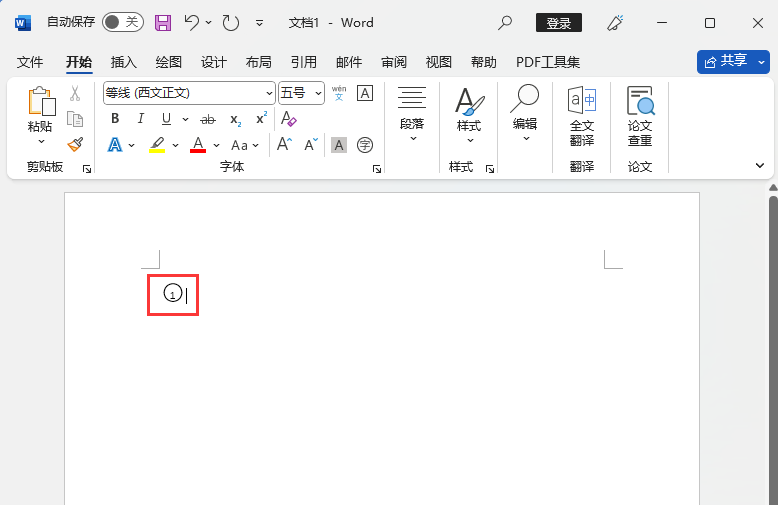
Task: Open highlight color dropdown arrow
Action: pos(175,145)
